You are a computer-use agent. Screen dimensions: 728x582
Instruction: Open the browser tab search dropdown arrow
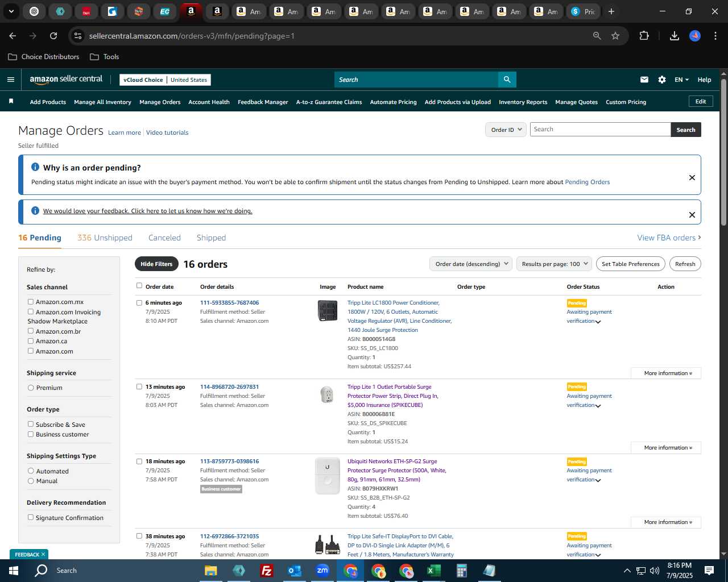tap(11, 11)
